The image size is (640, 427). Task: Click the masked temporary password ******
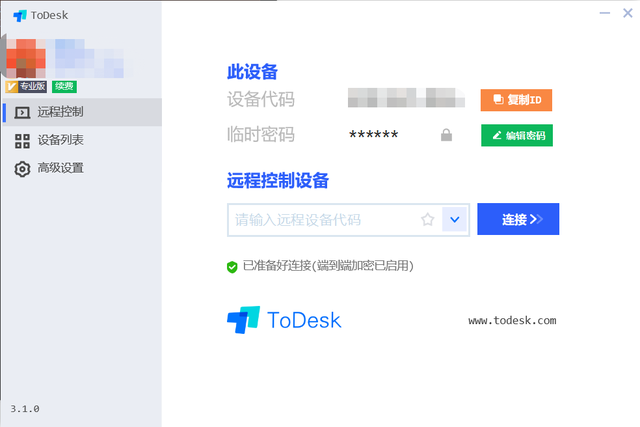(x=374, y=135)
